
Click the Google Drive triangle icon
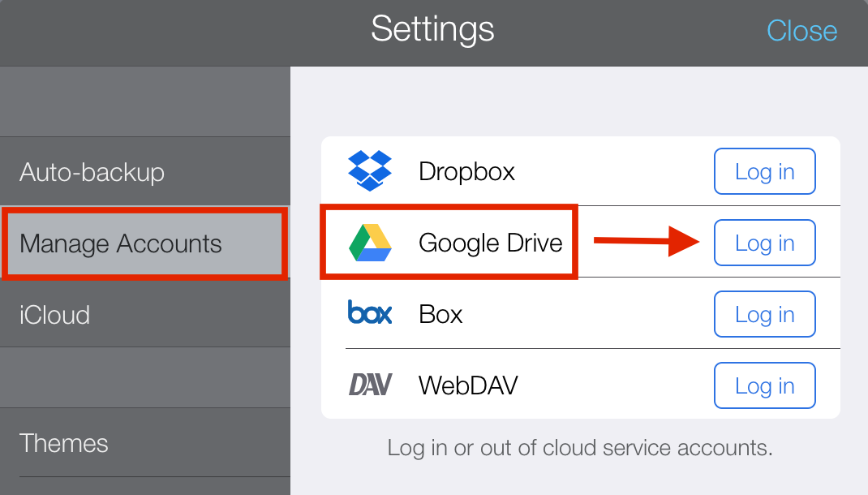tap(371, 243)
